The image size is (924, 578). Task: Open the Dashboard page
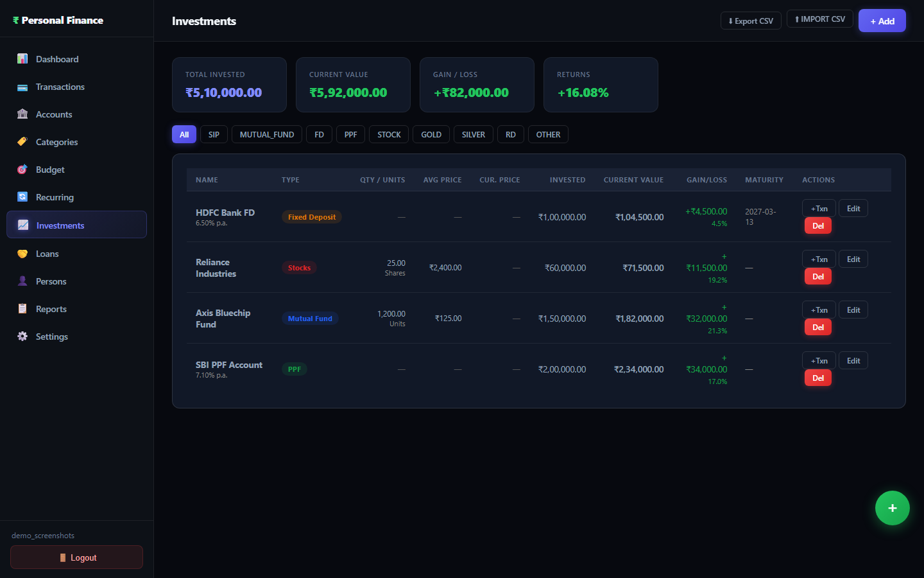tap(76, 59)
